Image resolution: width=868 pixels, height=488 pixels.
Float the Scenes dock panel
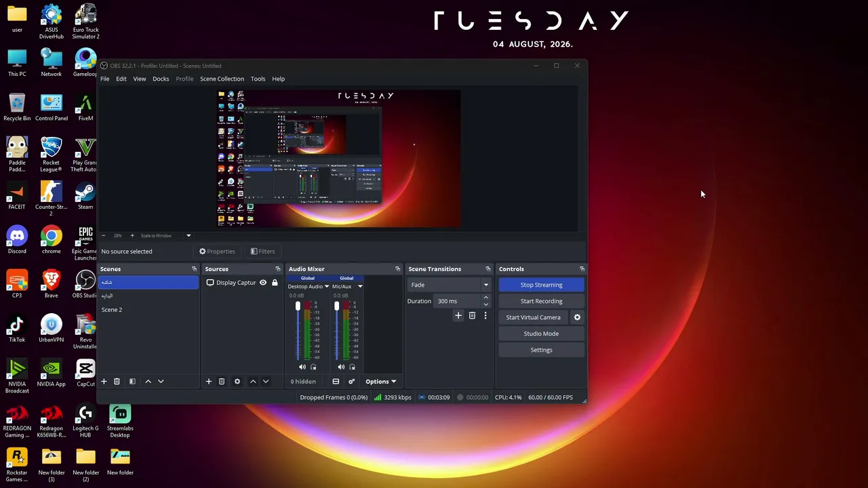(194, 269)
